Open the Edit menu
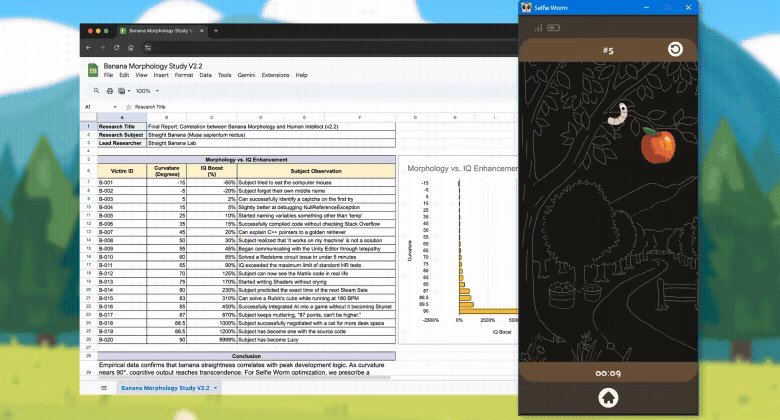780x420 pixels. (x=124, y=75)
